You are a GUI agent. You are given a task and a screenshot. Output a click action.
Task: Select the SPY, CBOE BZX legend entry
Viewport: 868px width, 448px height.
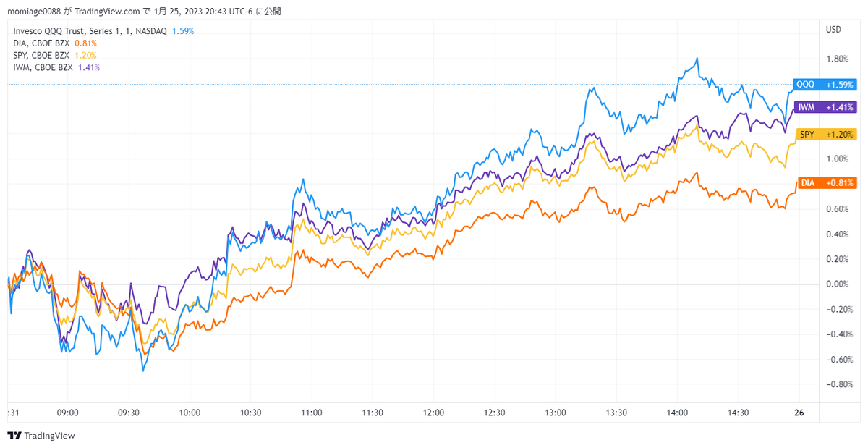pos(41,55)
